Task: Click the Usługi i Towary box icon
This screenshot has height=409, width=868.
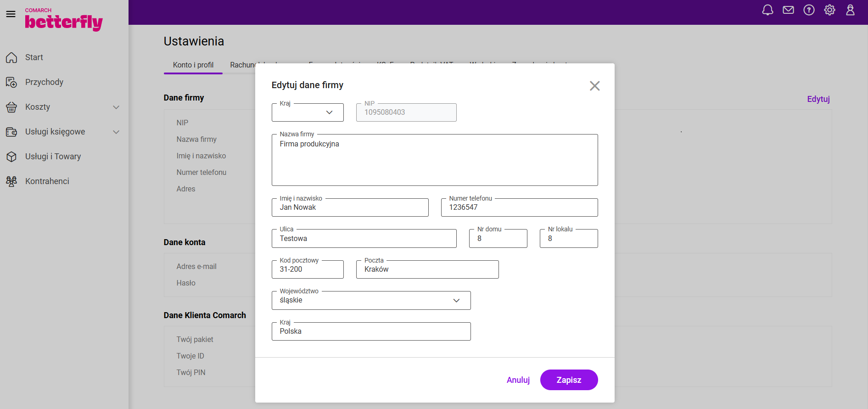Action: (x=11, y=157)
